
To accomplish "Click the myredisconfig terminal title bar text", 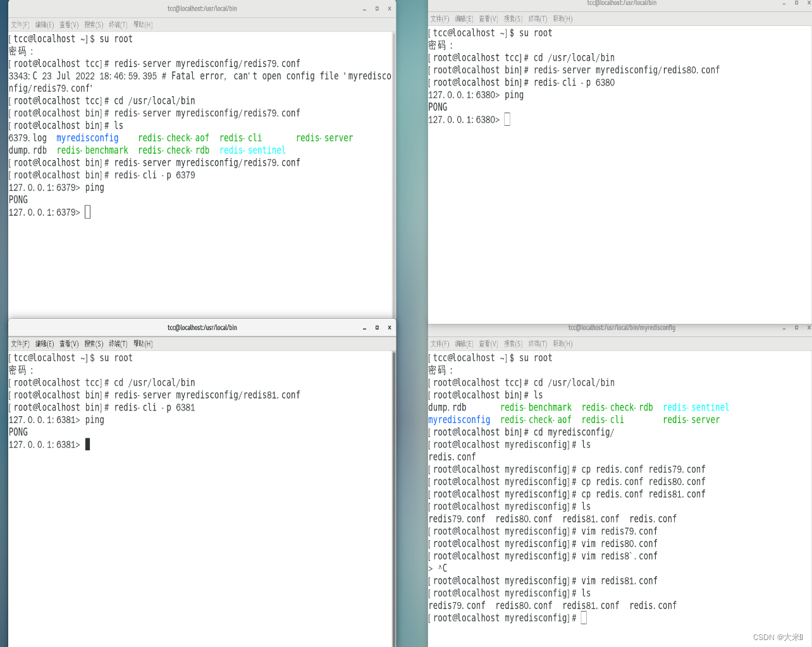I will (622, 328).
